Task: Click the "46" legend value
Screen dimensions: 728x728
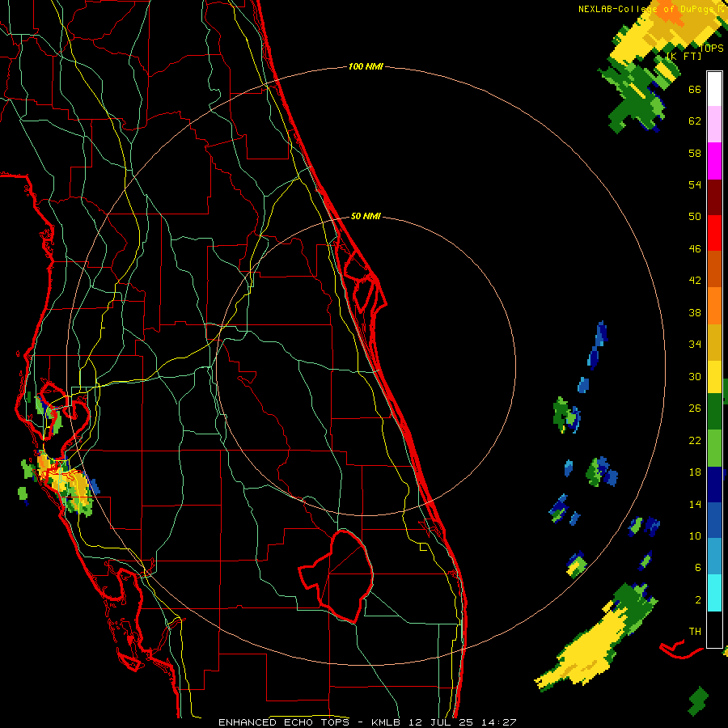Action: 695,249
